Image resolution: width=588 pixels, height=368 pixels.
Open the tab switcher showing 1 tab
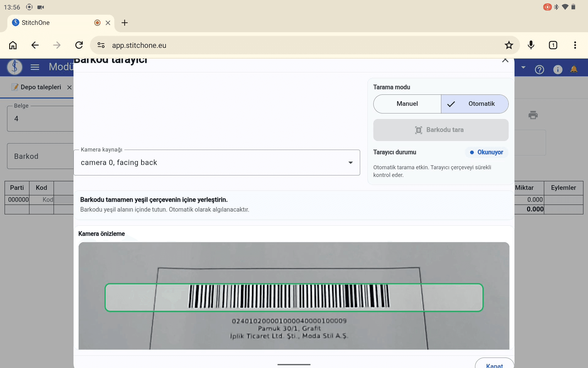click(x=553, y=45)
